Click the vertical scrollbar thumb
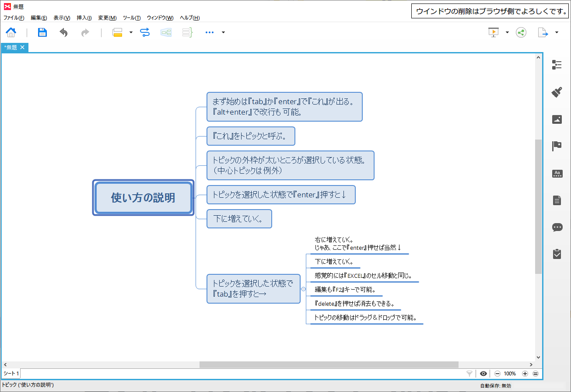571x392 pixels. pyautogui.click(x=538, y=206)
